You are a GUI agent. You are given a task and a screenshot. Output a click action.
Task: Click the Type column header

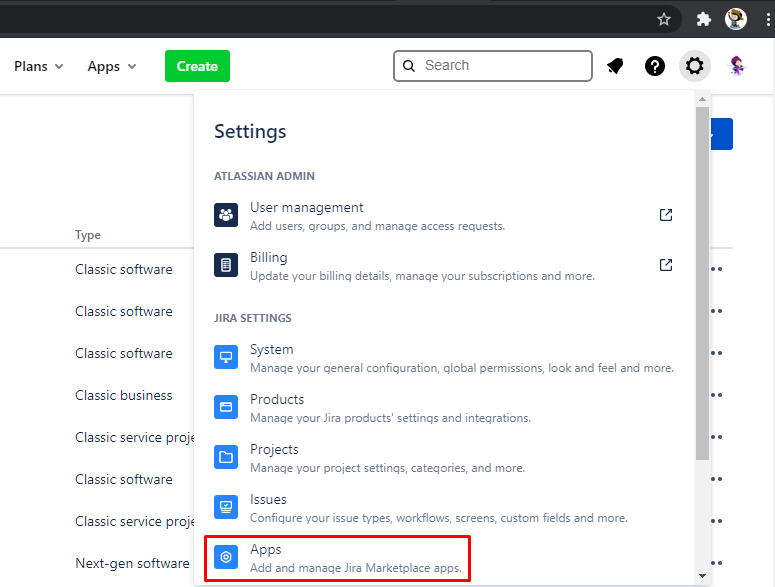(88, 235)
